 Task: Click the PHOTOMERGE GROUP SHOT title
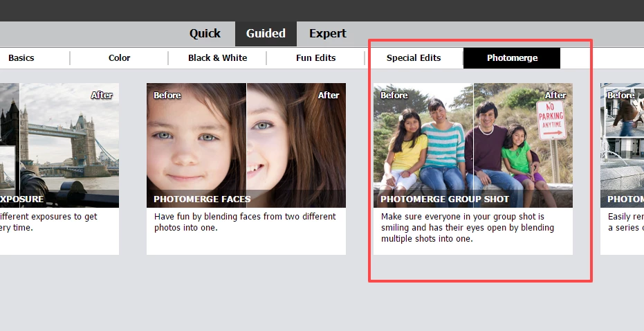coord(445,199)
